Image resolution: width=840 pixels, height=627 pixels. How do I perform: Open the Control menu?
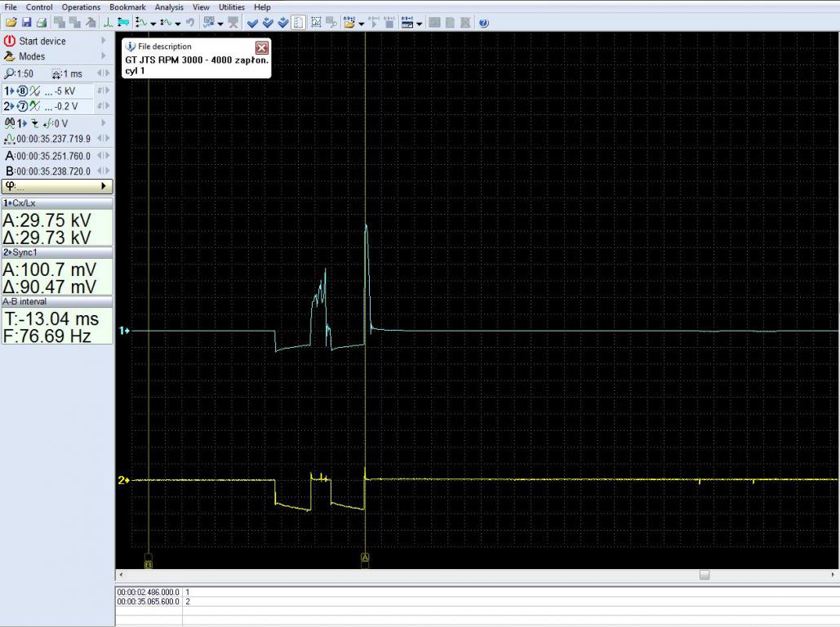point(39,7)
